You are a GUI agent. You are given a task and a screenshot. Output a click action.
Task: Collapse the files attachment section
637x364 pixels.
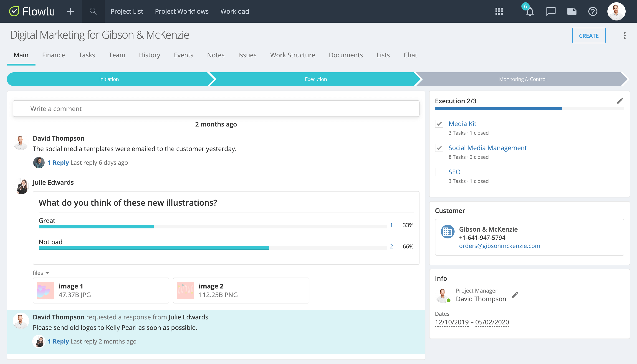pyautogui.click(x=48, y=273)
